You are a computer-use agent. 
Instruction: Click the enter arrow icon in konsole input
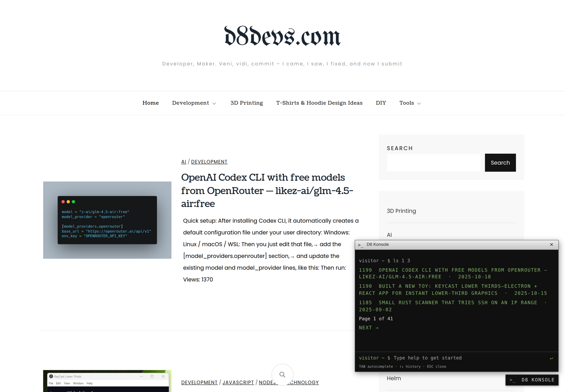click(552, 358)
